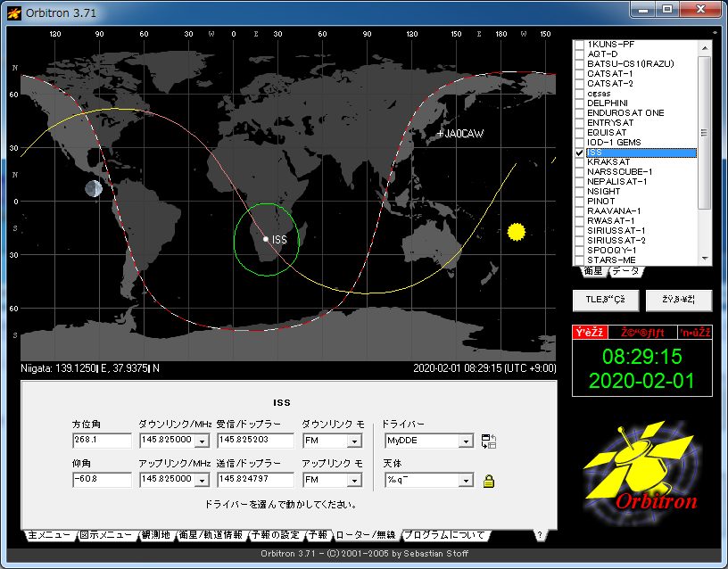This screenshot has height=569, width=728.
Task: Click the red highlighted real-time mode button
Action: [590, 333]
